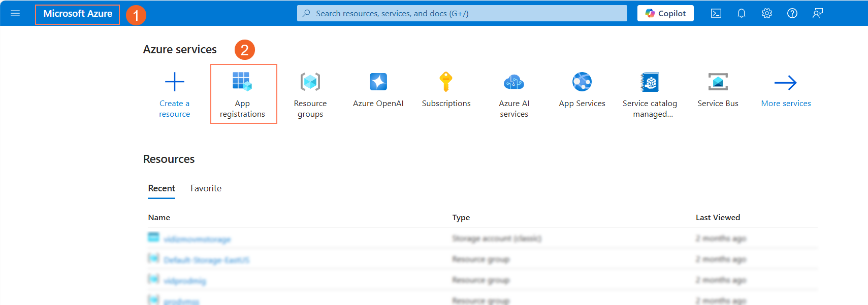Switch to the Favorite tab
The image size is (868, 305).
click(x=206, y=188)
